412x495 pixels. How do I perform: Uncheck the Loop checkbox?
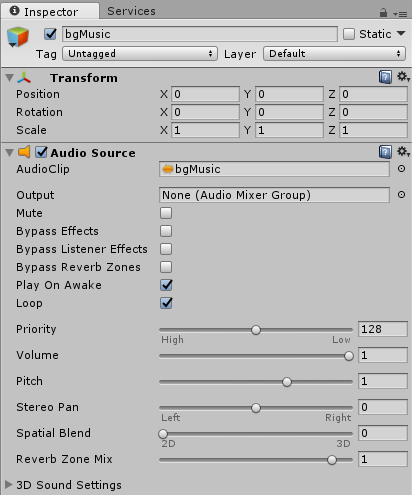166,303
